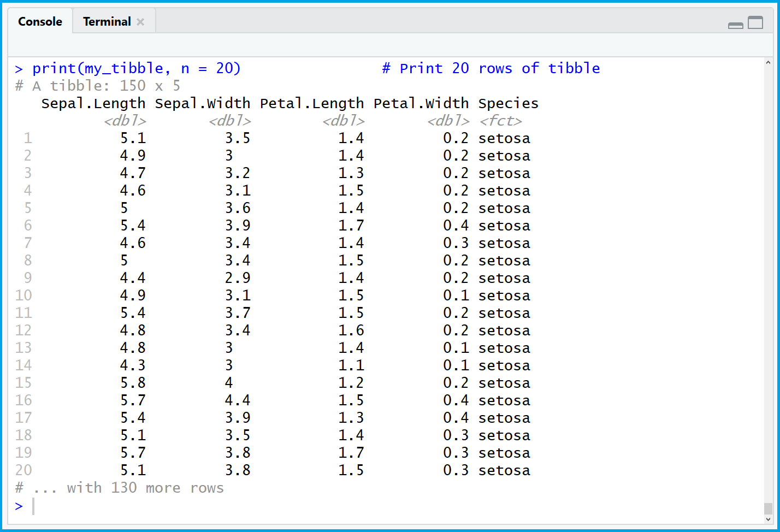This screenshot has height=532, width=780.
Task: Click the Petal.Length column header
Action: point(312,103)
